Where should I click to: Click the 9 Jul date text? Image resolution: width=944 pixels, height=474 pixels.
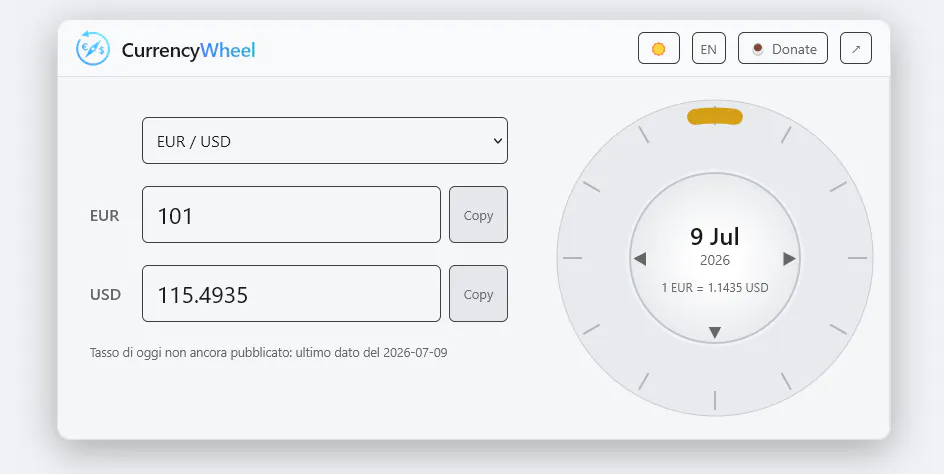[715, 237]
